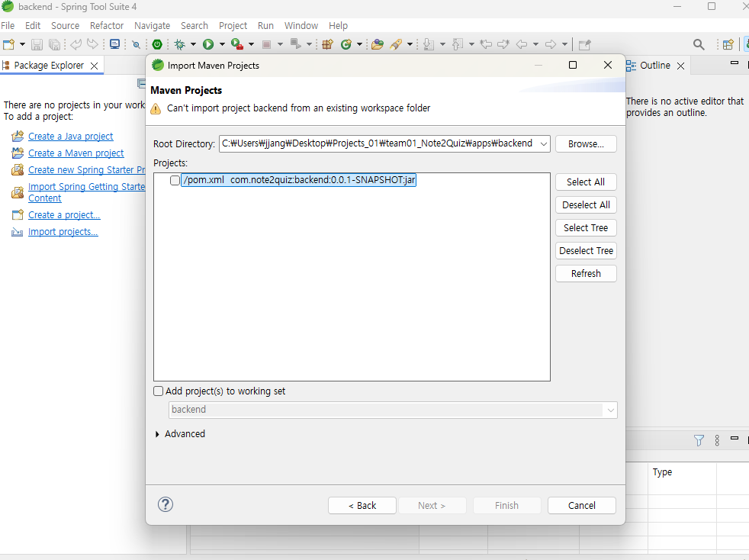This screenshot has width=749, height=560.
Task: Click the < Back button
Action: 362,506
